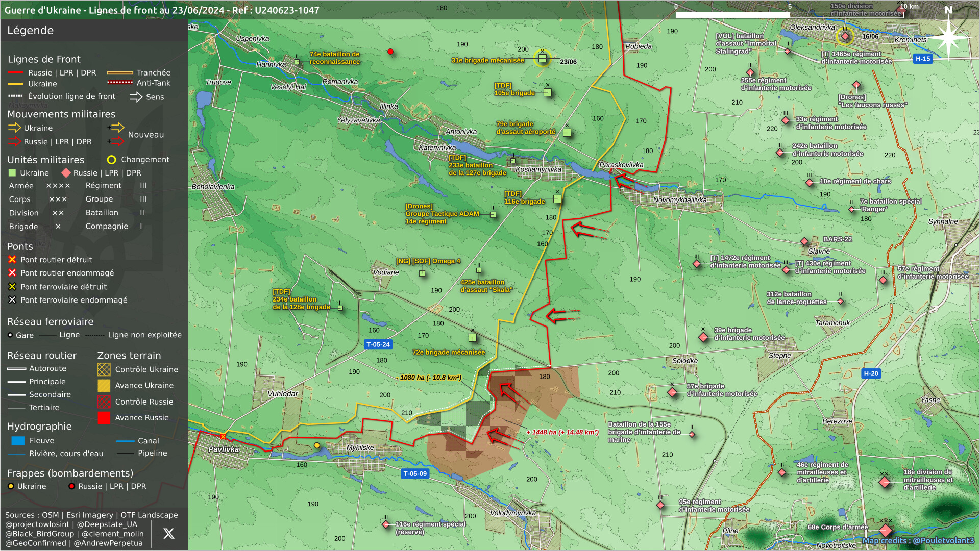Image resolution: width=980 pixels, height=551 pixels.
Task: Click the @GeoConfirmed source handle
Action: (36, 543)
